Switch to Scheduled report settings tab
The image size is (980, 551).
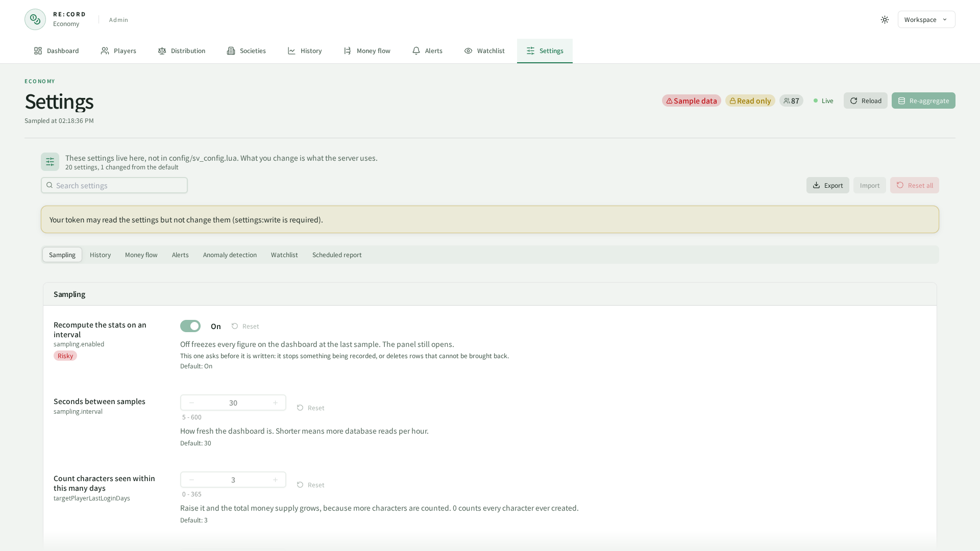tap(337, 255)
